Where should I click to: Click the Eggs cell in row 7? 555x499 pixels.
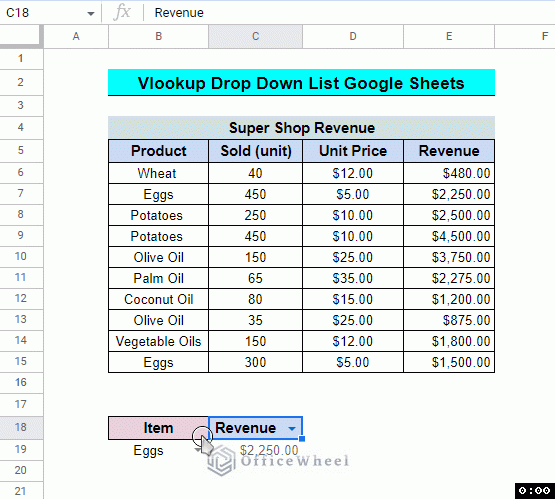pyautogui.click(x=158, y=194)
